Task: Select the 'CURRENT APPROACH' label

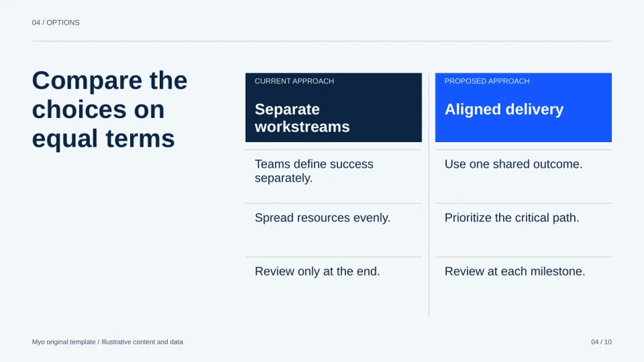Action: tap(294, 81)
